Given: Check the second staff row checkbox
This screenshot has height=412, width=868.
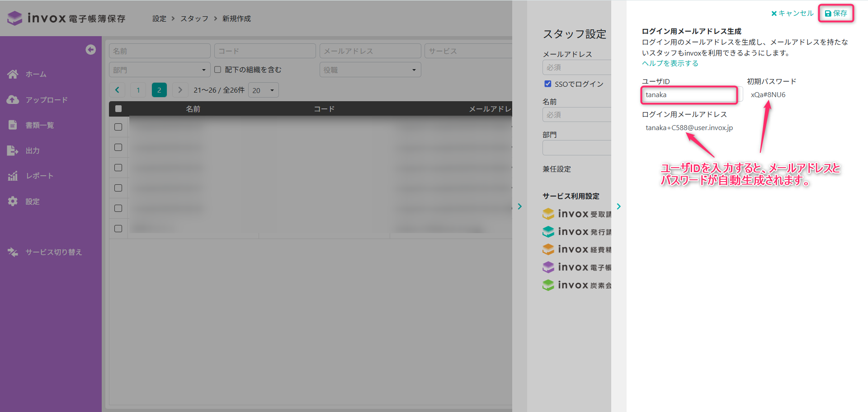Looking at the screenshot, I should click(x=118, y=147).
